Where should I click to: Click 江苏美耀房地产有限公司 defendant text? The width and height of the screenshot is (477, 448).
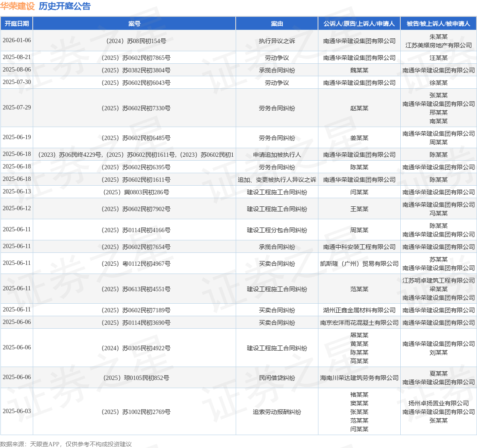(438, 45)
